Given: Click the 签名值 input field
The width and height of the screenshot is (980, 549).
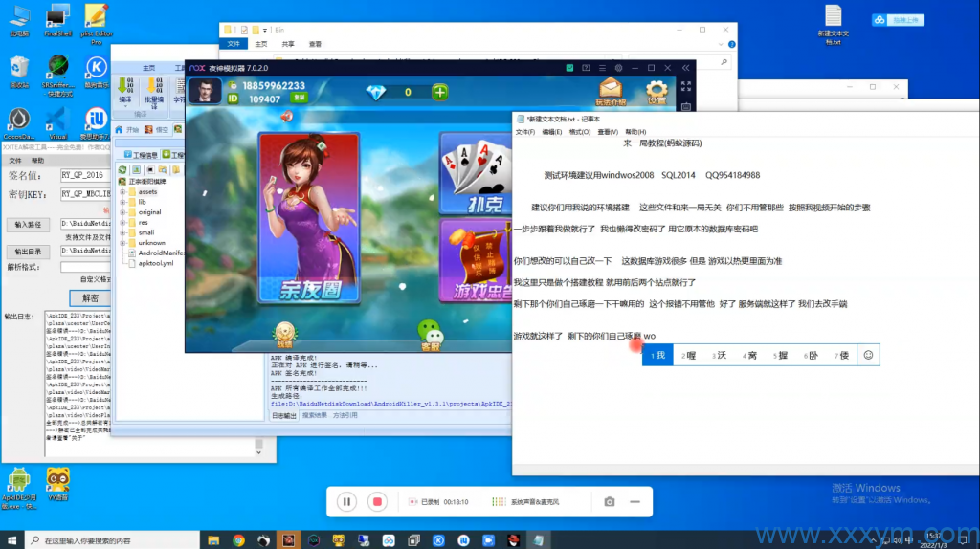Looking at the screenshot, I should pos(83,176).
